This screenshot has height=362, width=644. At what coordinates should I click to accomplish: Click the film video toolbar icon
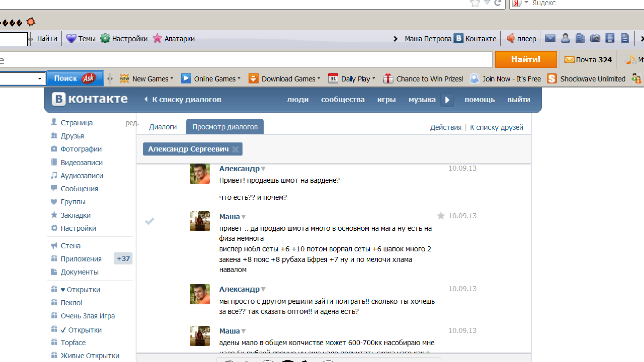point(610,39)
